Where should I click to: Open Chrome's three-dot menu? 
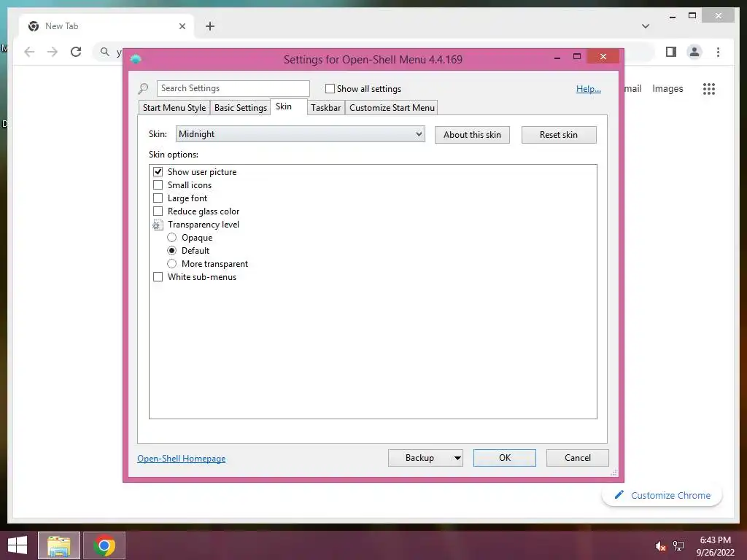[719, 52]
